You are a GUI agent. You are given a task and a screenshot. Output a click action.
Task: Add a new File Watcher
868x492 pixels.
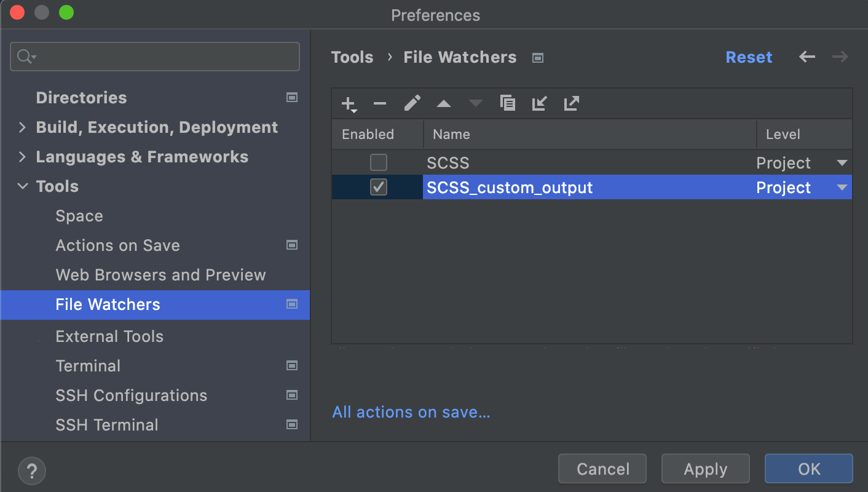point(347,103)
